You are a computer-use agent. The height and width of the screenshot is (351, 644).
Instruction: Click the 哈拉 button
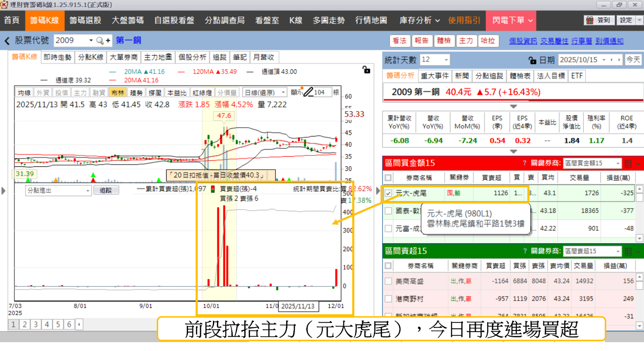click(488, 41)
